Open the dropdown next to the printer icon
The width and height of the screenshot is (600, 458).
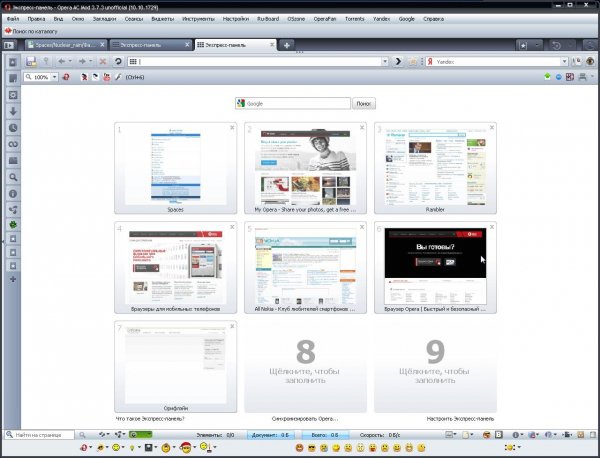click(x=592, y=77)
